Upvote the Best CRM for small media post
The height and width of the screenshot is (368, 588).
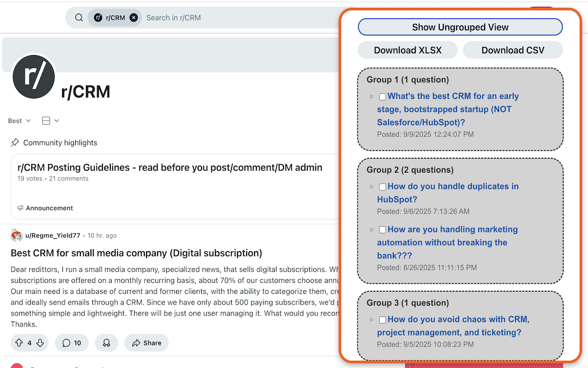[19, 343]
